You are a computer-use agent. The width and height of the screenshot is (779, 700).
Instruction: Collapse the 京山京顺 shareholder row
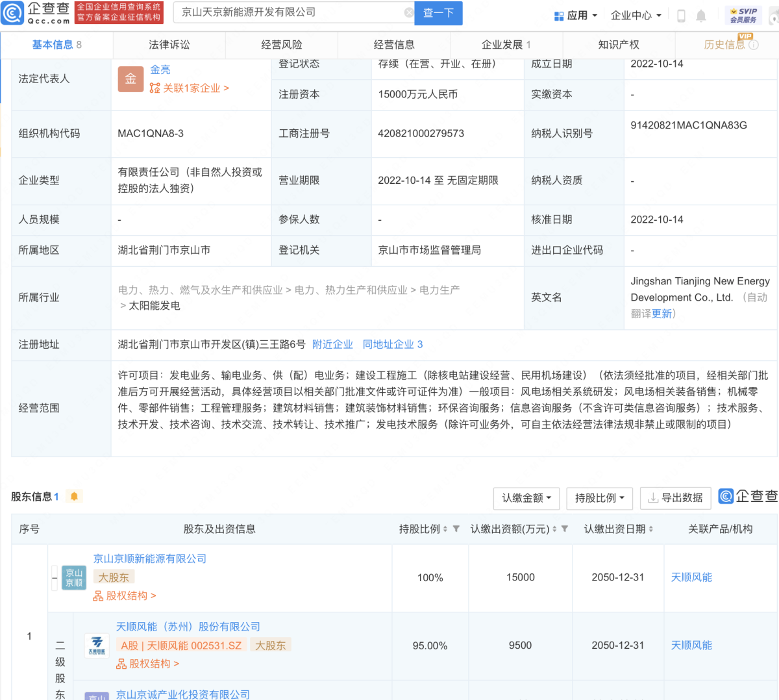(55, 578)
